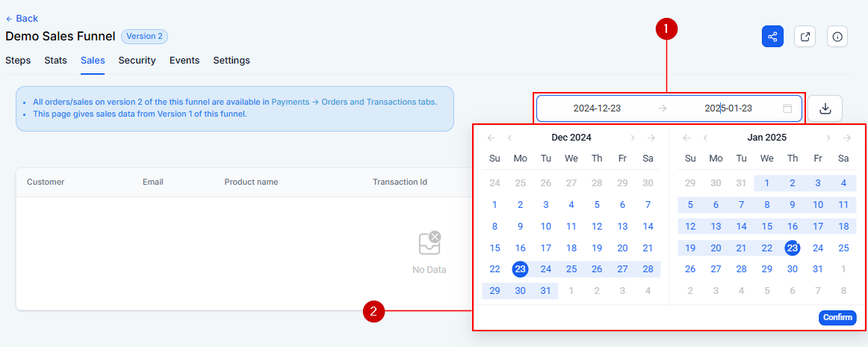
Task: Pick December 16 in the calendar
Action: point(521,248)
